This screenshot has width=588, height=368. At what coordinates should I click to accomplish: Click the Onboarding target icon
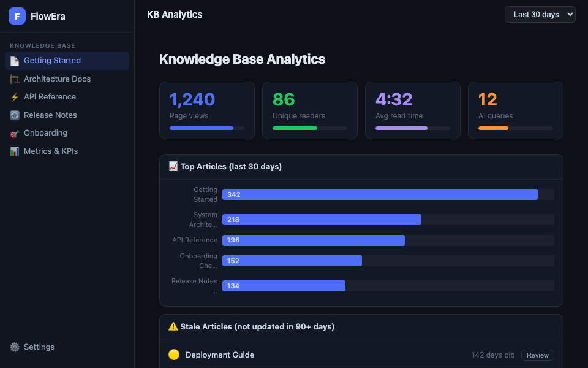click(x=15, y=133)
